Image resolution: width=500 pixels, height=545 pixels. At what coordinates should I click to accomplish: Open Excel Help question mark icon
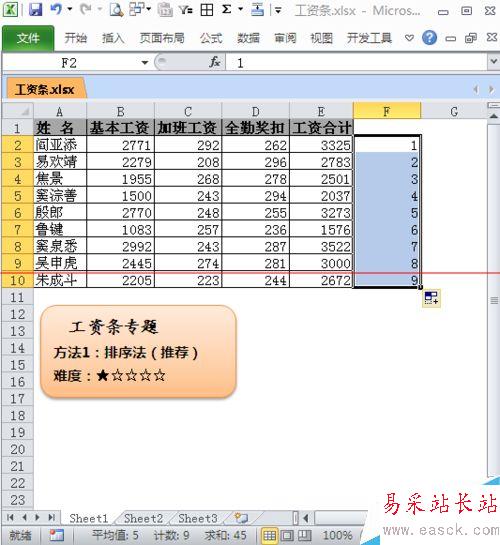(429, 38)
